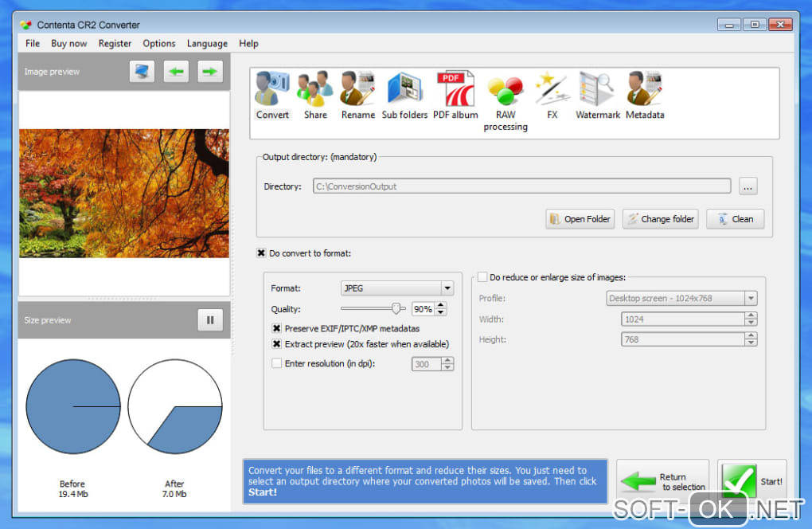This screenshot has height=529, width=812.
Task: Increase Width value stepper
Action: (x=751, y=315)
